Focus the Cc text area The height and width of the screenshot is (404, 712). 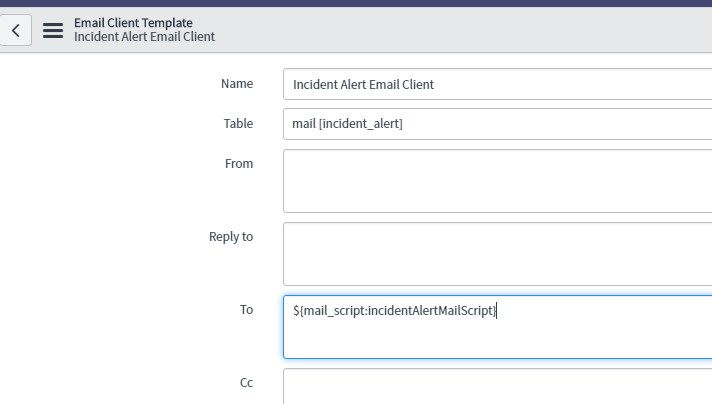tap(497, 386)
